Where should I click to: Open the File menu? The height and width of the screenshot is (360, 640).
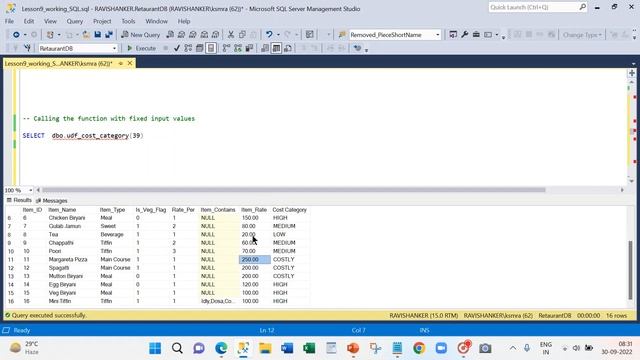pyautogui.click(x=9, y=21)
